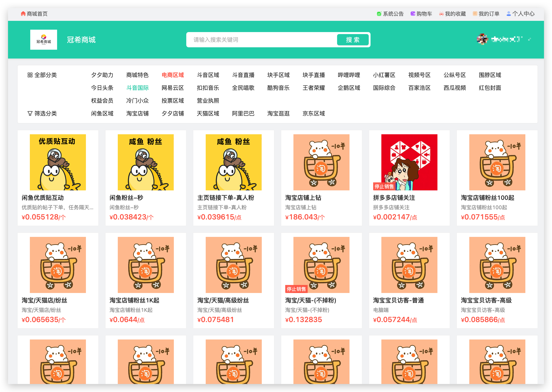The image size is (552, 392).
Task: Open the 闲鱼粉丝-秒 product title link
Action: (126, 198)
